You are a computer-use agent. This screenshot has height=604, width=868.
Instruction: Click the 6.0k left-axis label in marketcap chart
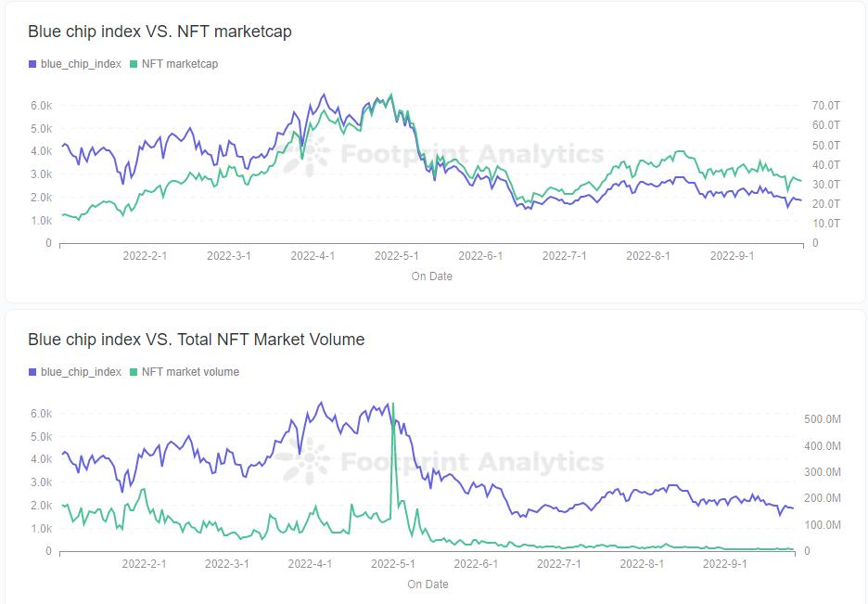click(41, 106)
